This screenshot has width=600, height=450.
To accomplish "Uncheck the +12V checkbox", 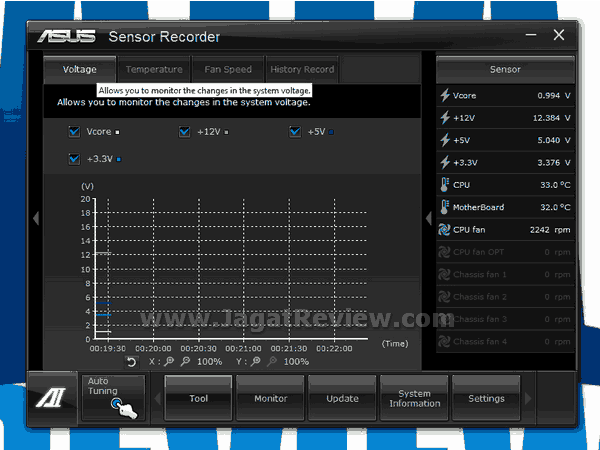I will click(184, 132).
